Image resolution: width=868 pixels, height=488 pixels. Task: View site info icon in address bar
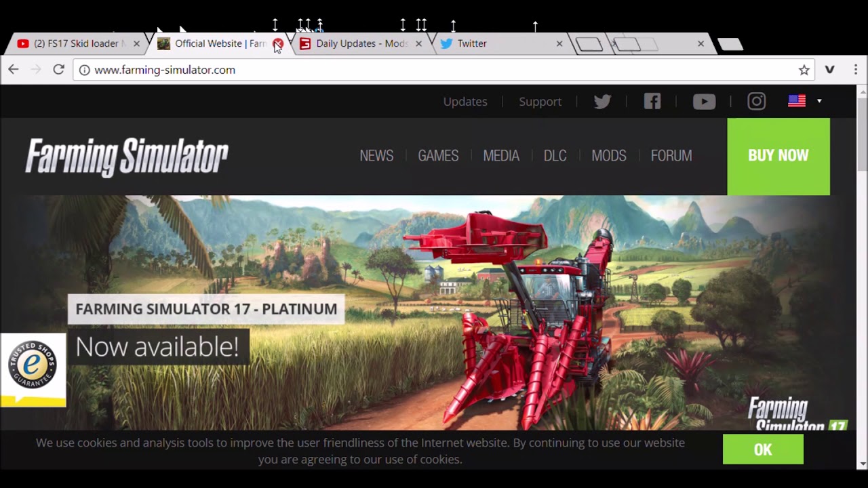[84, 70]
